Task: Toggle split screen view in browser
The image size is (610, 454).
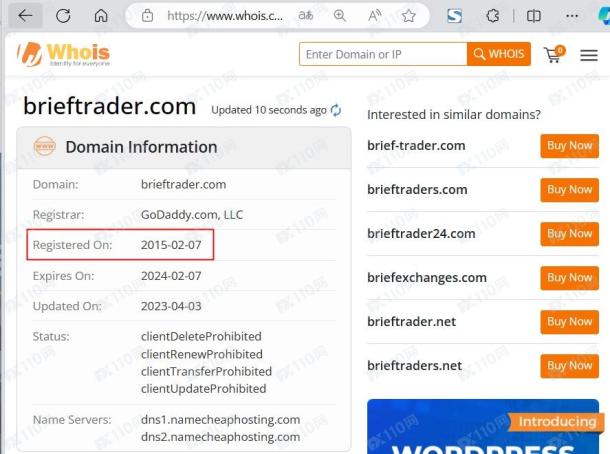Action: click(x=533, y=16)
